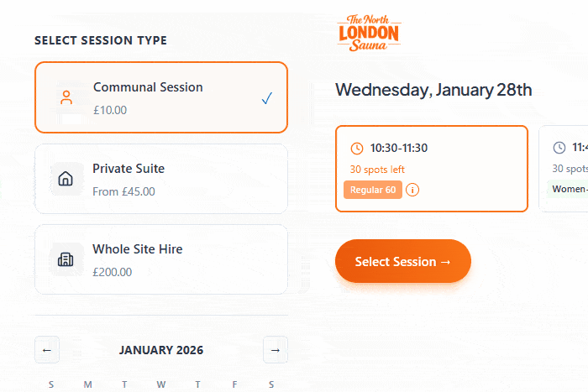Click the 30 spots left text

coord(379,169)
